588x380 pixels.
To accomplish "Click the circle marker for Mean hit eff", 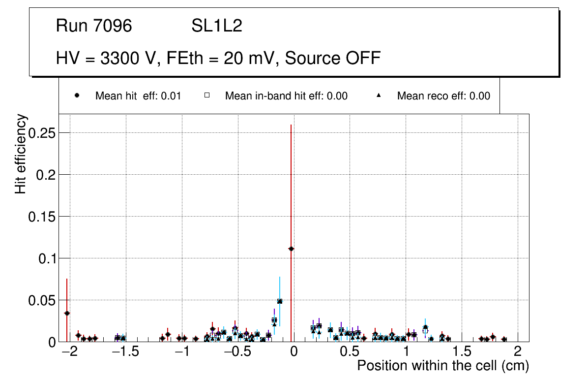I will 77,95.
